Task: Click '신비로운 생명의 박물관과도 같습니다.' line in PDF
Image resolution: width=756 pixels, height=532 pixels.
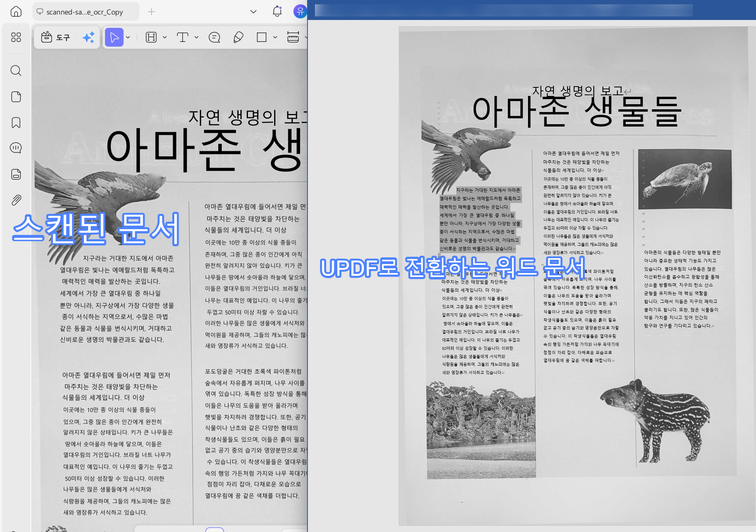Action: click(112, 339)
